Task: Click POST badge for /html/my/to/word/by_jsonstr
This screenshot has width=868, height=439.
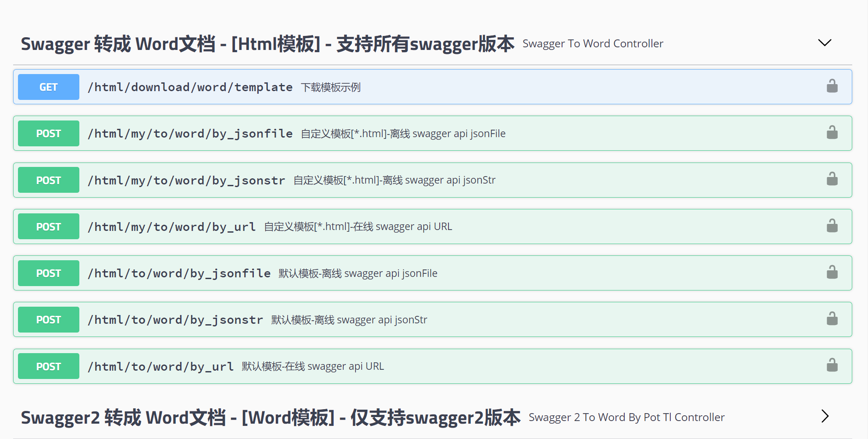Action: pyautogui.click(x=49, y=180)
